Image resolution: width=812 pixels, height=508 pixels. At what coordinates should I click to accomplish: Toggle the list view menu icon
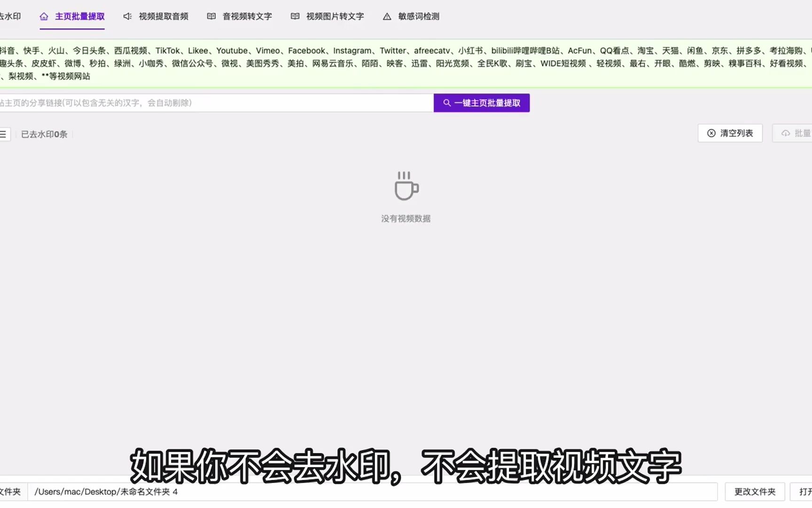point(4,134)
